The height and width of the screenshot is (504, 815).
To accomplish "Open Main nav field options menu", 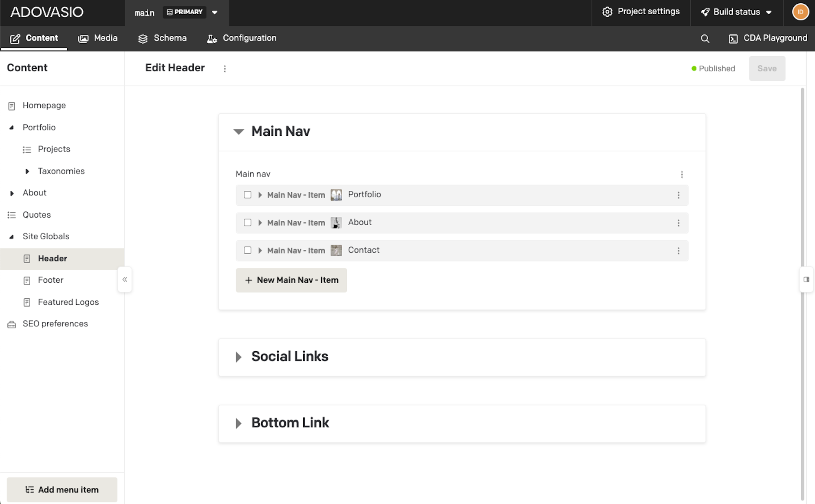I will pyautogui.click(x=682, y=174).
